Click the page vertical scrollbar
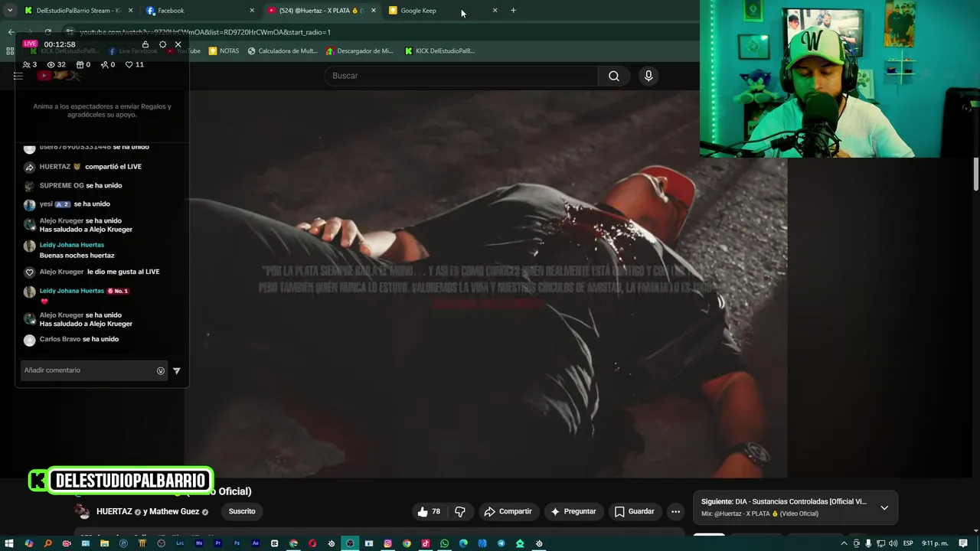 tap(976, 174)
